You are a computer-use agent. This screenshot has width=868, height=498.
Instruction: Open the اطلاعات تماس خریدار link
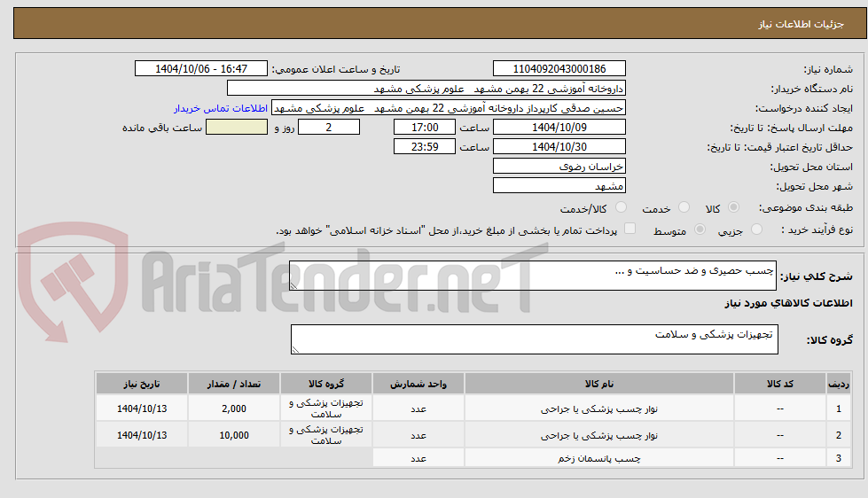click(x=220, y=108)
